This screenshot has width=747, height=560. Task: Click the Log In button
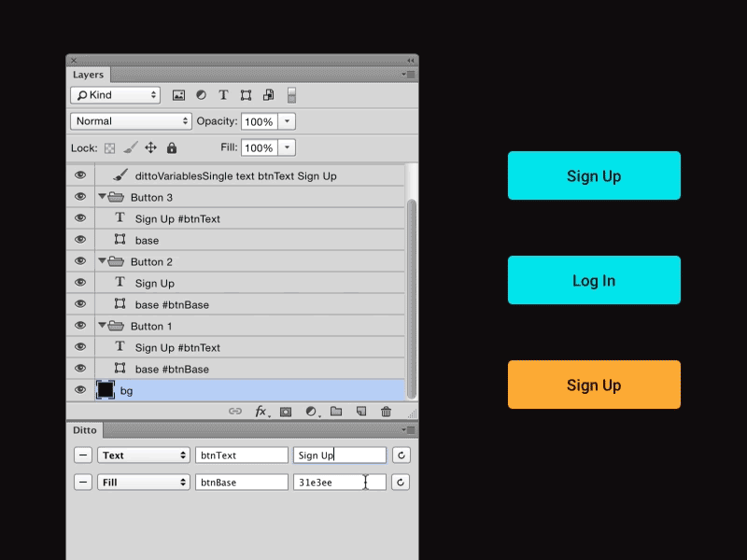click(x=594, y=280)
